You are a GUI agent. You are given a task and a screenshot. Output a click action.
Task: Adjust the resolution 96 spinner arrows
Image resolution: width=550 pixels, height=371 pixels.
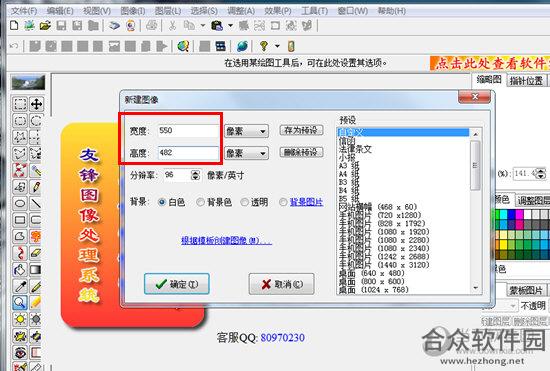(195, 175)
